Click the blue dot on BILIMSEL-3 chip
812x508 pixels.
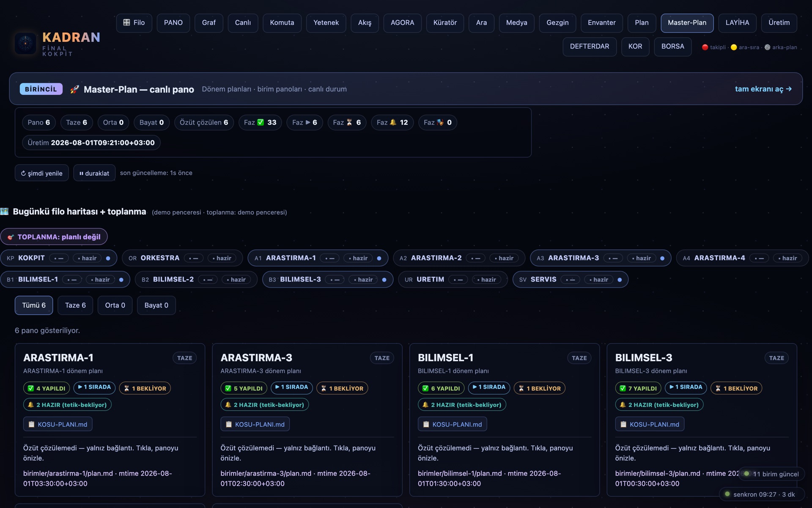tap(384, 280)
